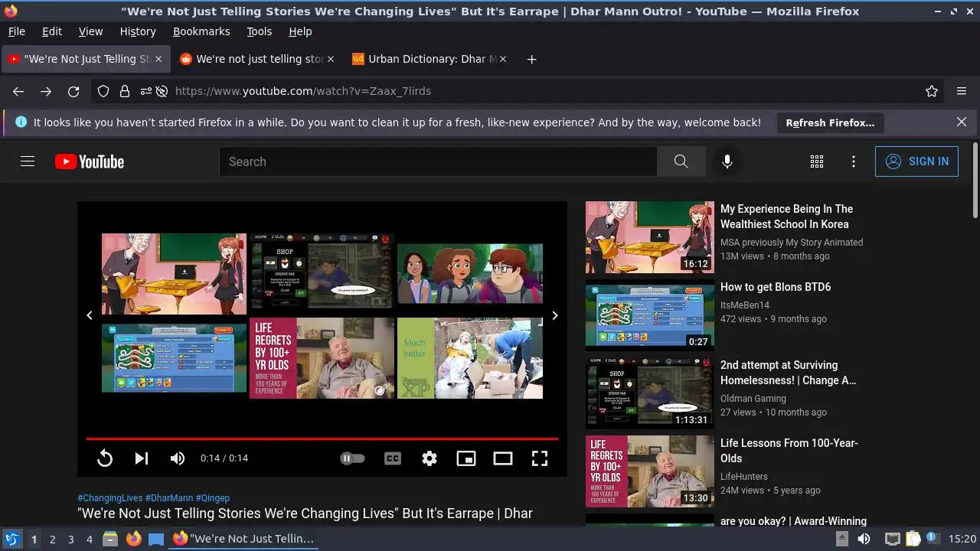This screenshot has width=980, height=551.
Task: Open the Help menu
Action: (x=300, y=31)
